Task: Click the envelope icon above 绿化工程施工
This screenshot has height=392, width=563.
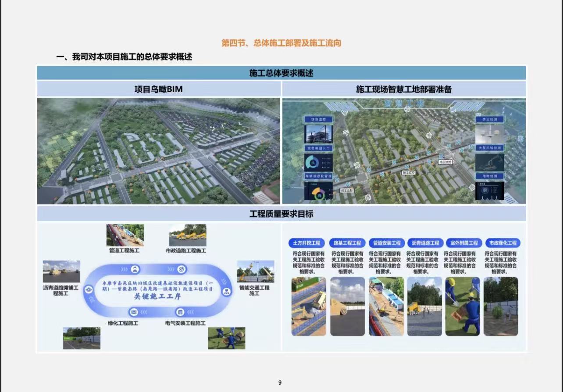Action: pyautogui.click(x=134, y=312)
